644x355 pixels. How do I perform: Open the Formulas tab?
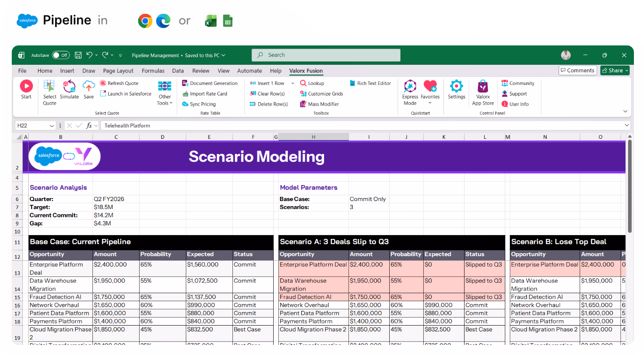[x=153, y=71]
